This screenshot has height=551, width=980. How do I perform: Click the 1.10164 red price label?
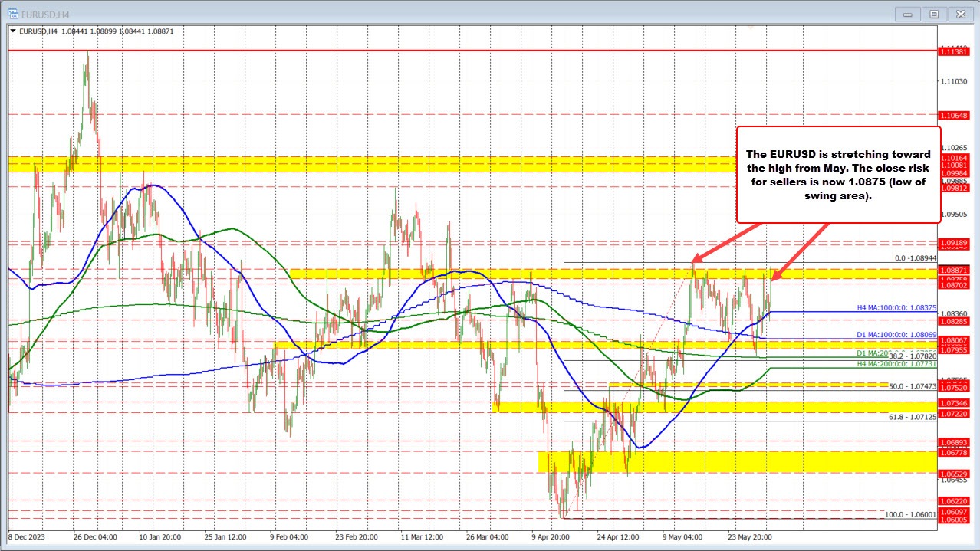click(x=954, y=157)
